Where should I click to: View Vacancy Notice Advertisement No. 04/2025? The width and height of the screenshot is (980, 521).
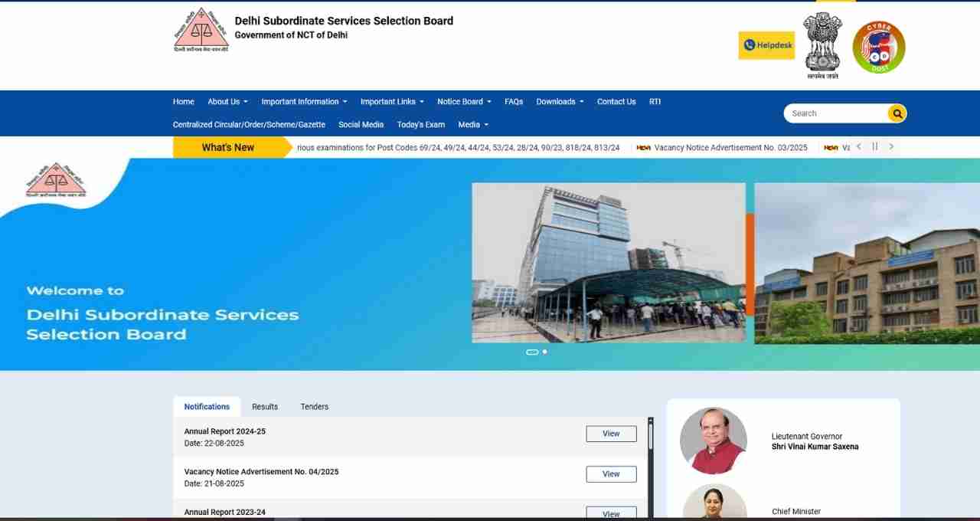tap(611, 474)
